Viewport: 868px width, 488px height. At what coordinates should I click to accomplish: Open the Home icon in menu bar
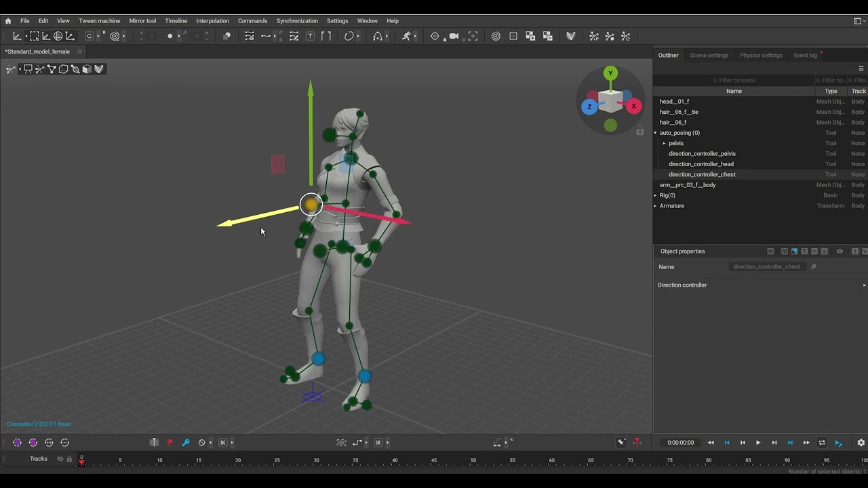click(8, 21)
